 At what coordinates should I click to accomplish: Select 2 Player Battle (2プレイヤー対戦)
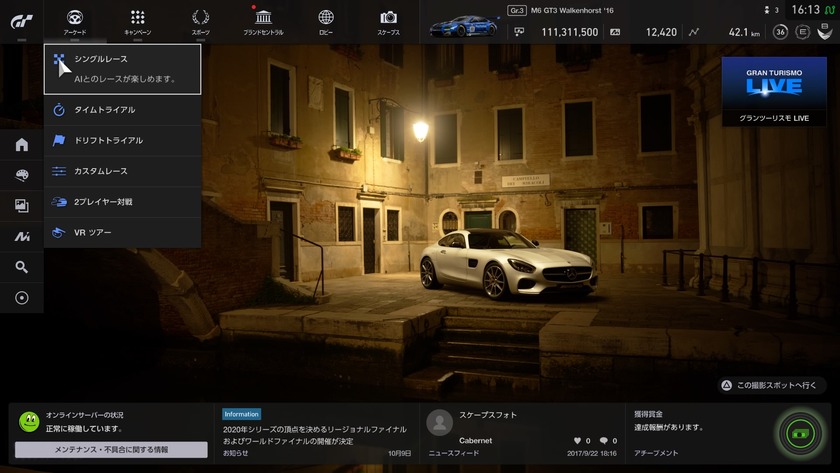point(123,202)
